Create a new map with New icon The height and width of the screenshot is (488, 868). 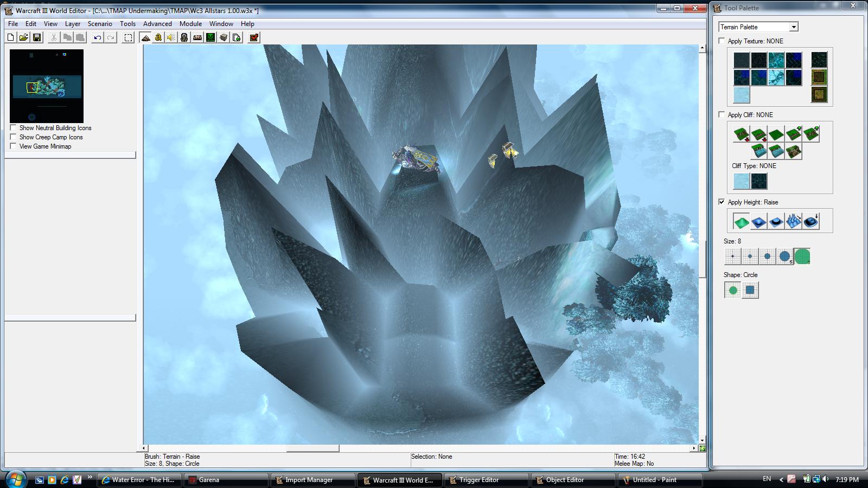[x=10, y=37]
